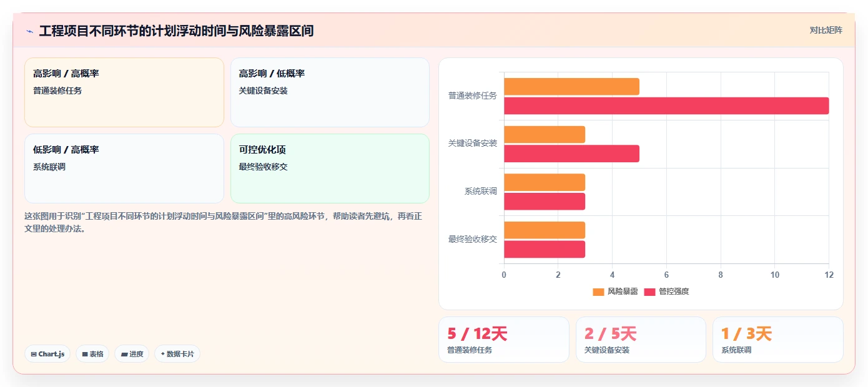Viewport: 868px width, 387px height.
Task: Click the 风险暴露 legend label
Action: point(623,291)
